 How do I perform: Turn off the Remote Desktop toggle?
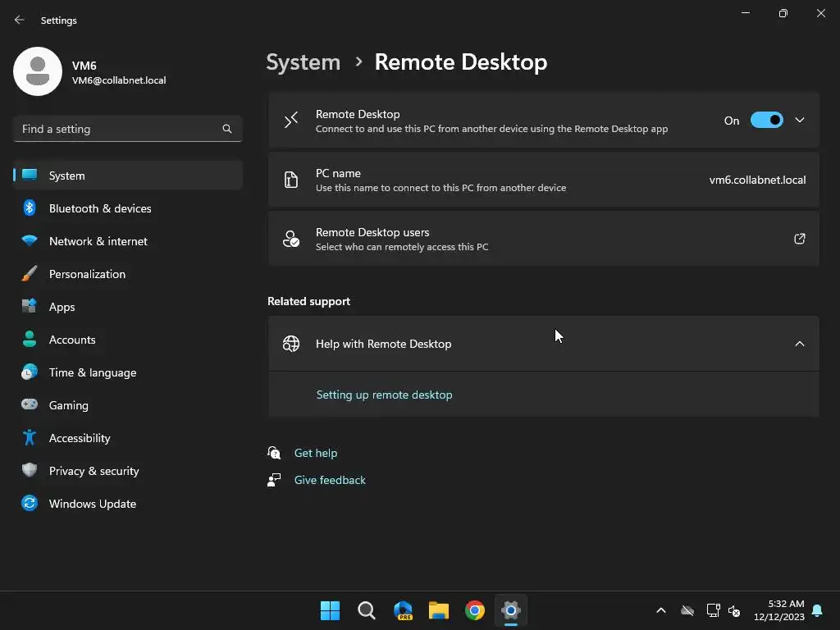click(x=767, y=120)
